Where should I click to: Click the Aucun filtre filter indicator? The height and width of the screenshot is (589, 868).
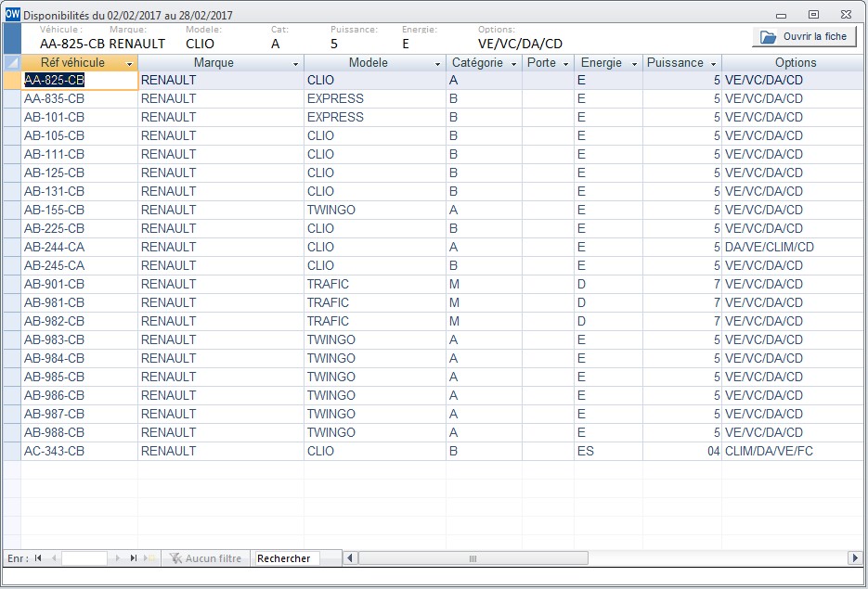point(205,558)
